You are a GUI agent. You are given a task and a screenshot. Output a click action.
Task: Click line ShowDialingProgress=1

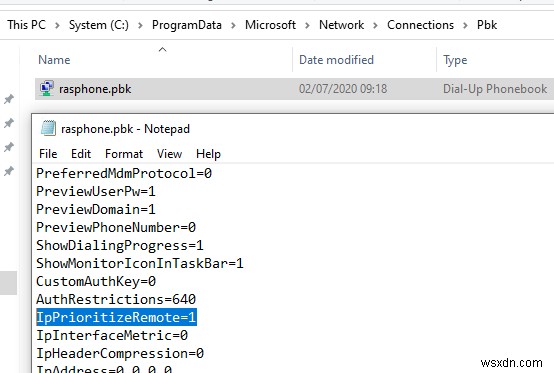pyautogui.click(x=120, y=245)
